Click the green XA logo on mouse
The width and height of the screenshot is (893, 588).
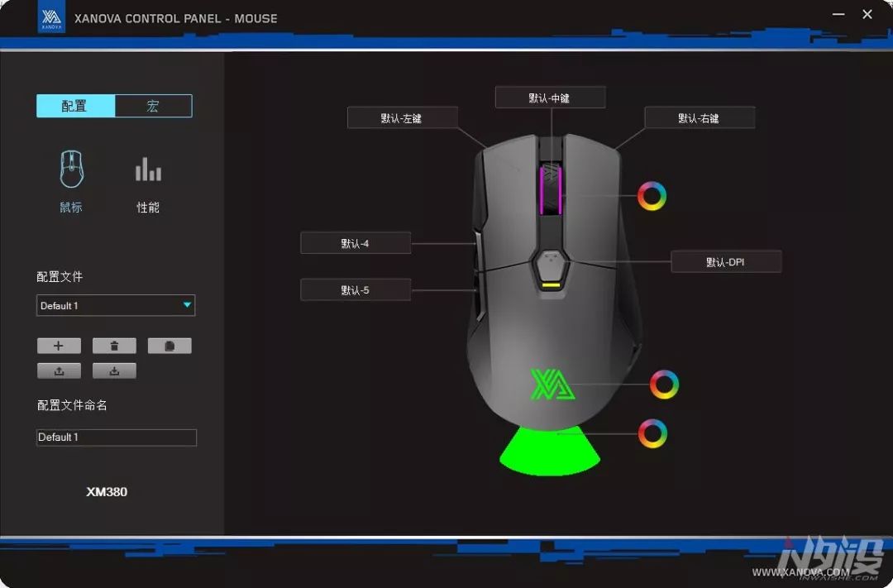click(552, 384)
